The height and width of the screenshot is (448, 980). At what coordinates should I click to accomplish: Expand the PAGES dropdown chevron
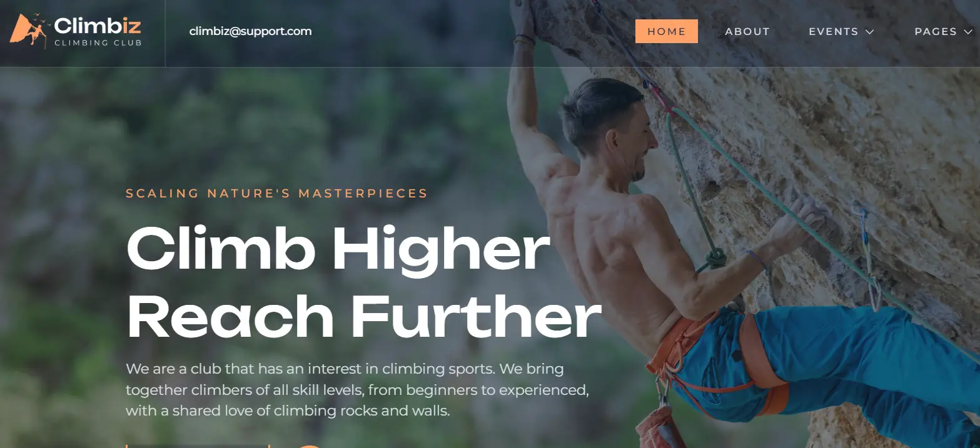(x=969, y=32)
